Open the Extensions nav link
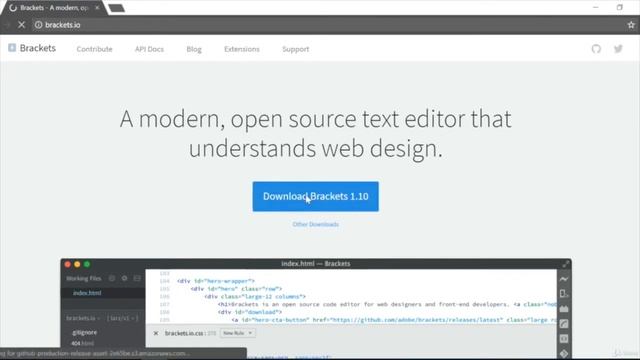Image resolution: width=640 pixels, height=360 pixels. pyautogui.click(x=242, y=49)
